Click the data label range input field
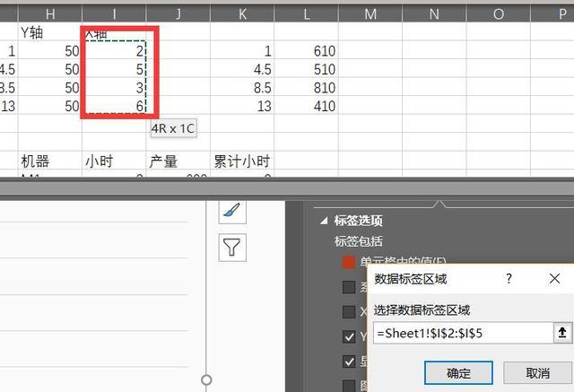This screenshot has height=392, width=574. [x=463, y=333]
